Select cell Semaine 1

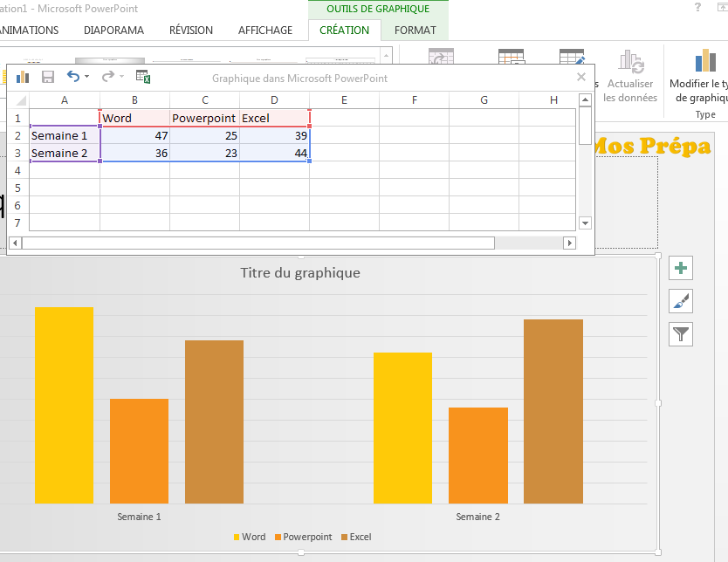tap(65, 135)
